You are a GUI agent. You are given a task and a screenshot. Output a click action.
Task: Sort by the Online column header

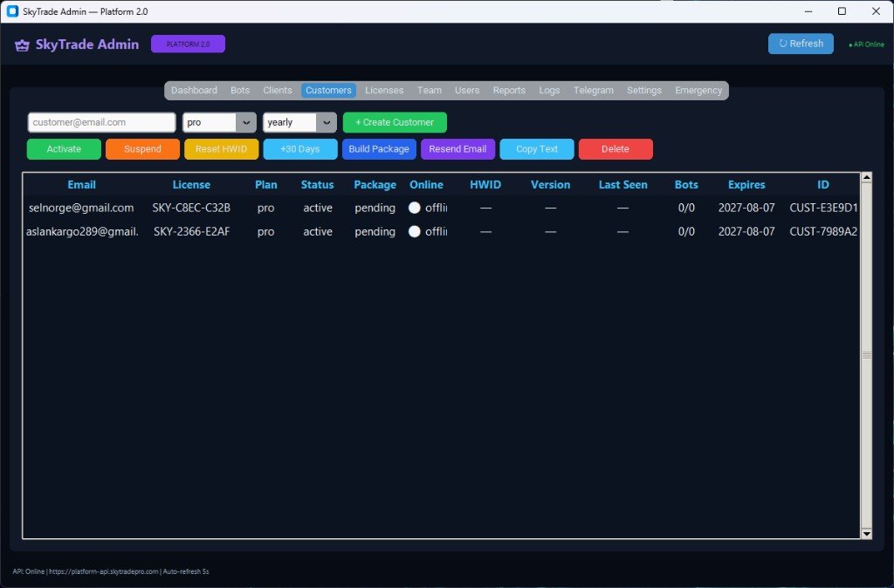(x=426, y=185)
